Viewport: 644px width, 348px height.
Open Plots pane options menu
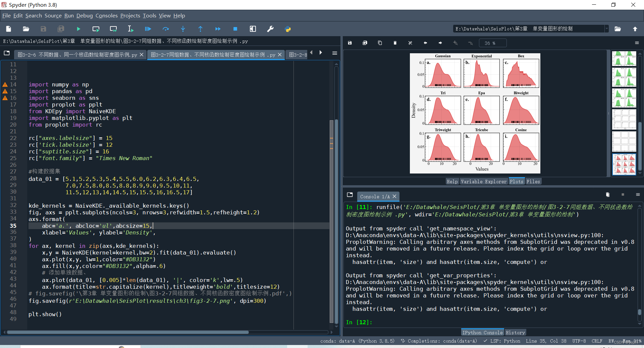(x=637, y=43)
